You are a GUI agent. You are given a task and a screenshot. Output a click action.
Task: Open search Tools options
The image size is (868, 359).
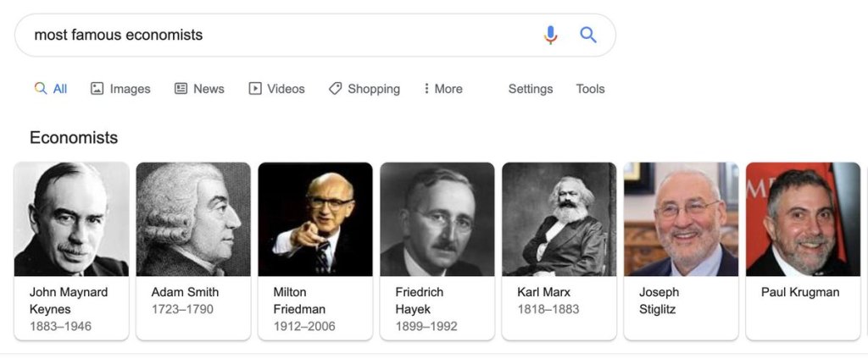click(590, 89)
